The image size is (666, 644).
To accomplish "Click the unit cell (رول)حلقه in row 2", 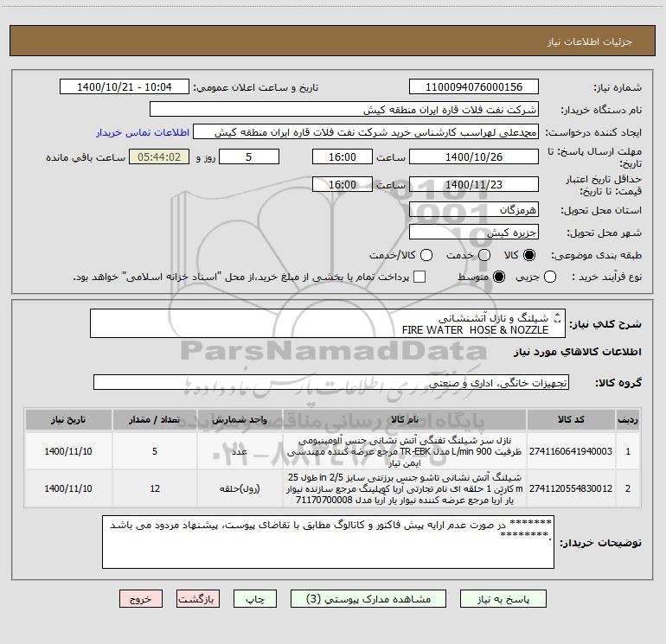I will pyautogui.click(x=240, y=488).
